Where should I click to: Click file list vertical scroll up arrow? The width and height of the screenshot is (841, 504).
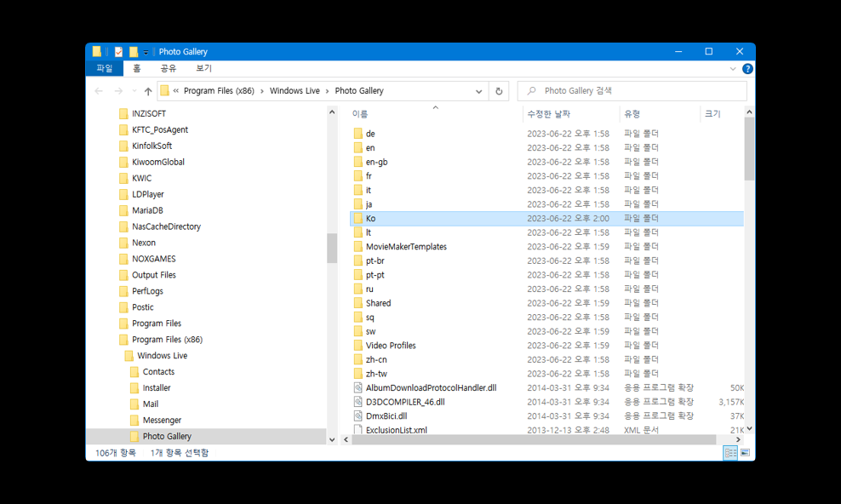(749, 112)
